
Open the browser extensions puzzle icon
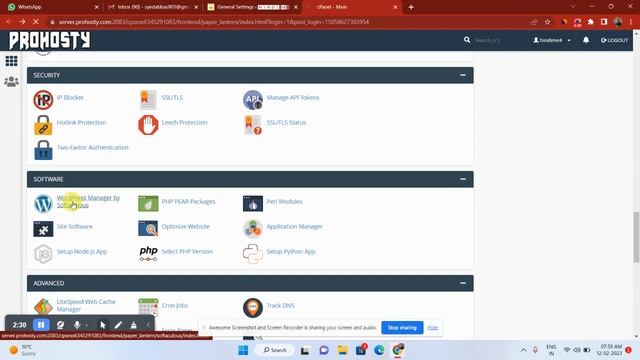click(590, 22)
